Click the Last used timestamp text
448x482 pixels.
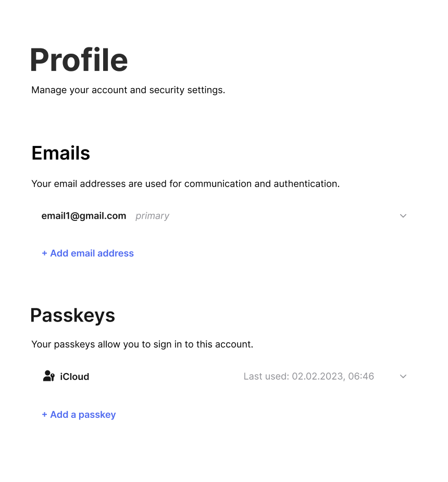309,376
